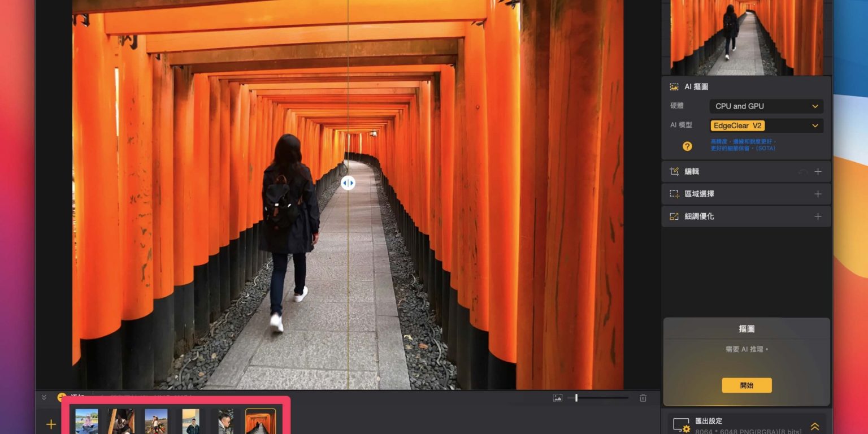Collapse the thumbnail strip with the double chevron
Image resolution: width=868 pixels, height=434 pixels.
pyautogui.click(x=44, y=397)
